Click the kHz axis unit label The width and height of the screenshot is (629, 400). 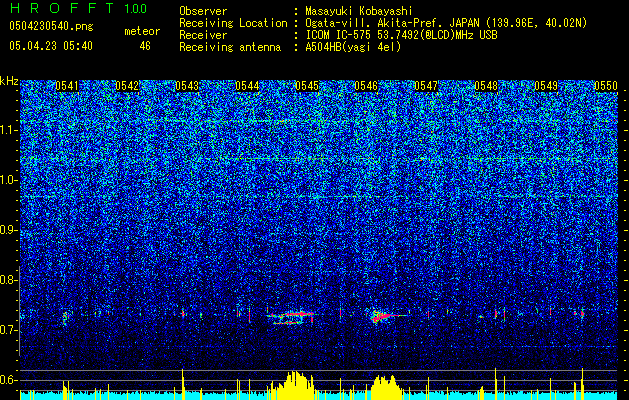9,81
